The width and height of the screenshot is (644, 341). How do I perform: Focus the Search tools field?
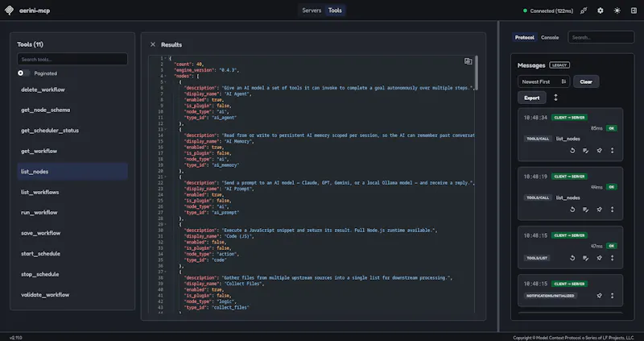(x=72, y=59)
